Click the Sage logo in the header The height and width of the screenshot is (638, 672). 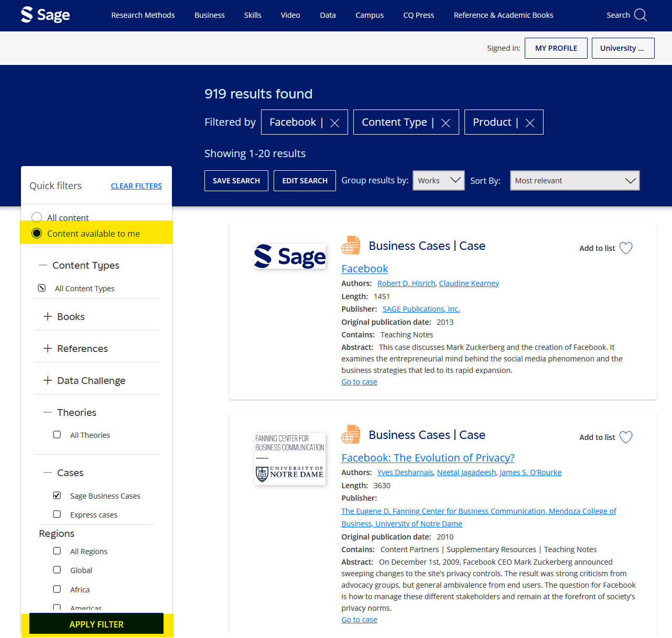[45, 15]
